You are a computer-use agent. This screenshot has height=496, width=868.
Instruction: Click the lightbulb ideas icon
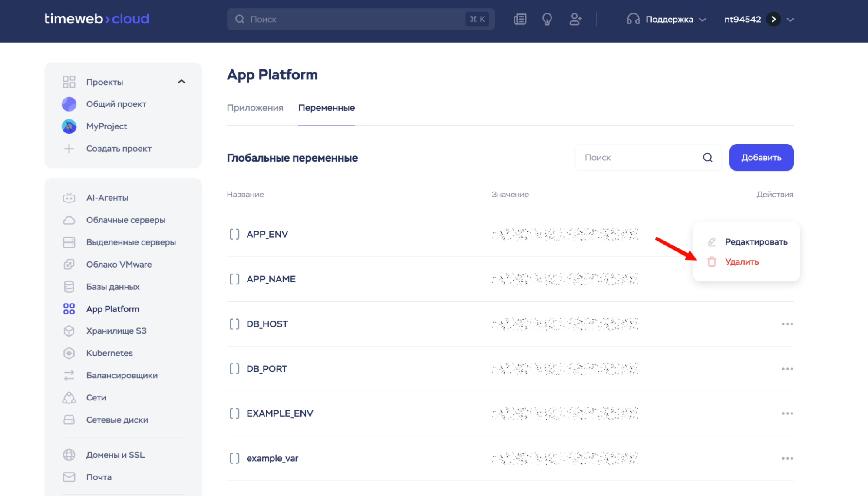[547, 19]
